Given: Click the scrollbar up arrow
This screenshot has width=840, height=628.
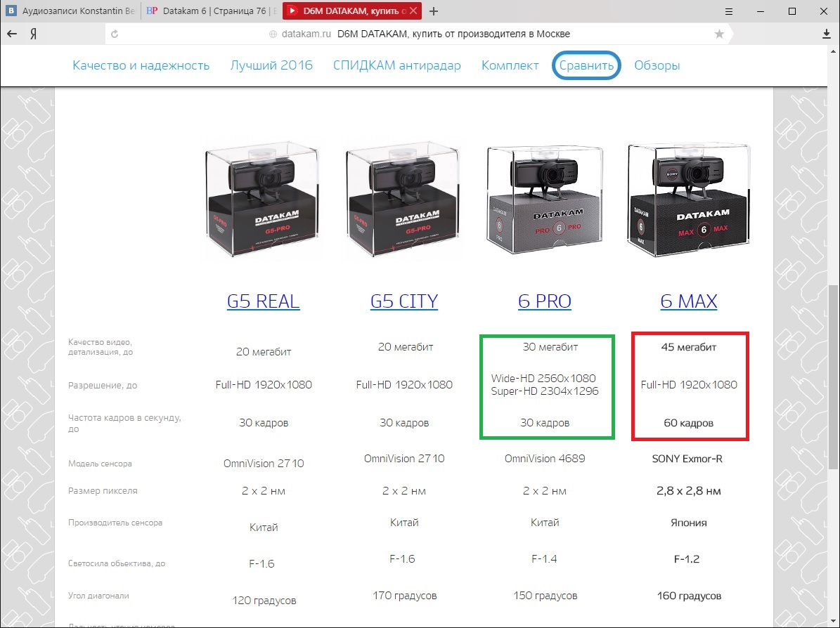Looking at the screenshot, I should 834,51.
